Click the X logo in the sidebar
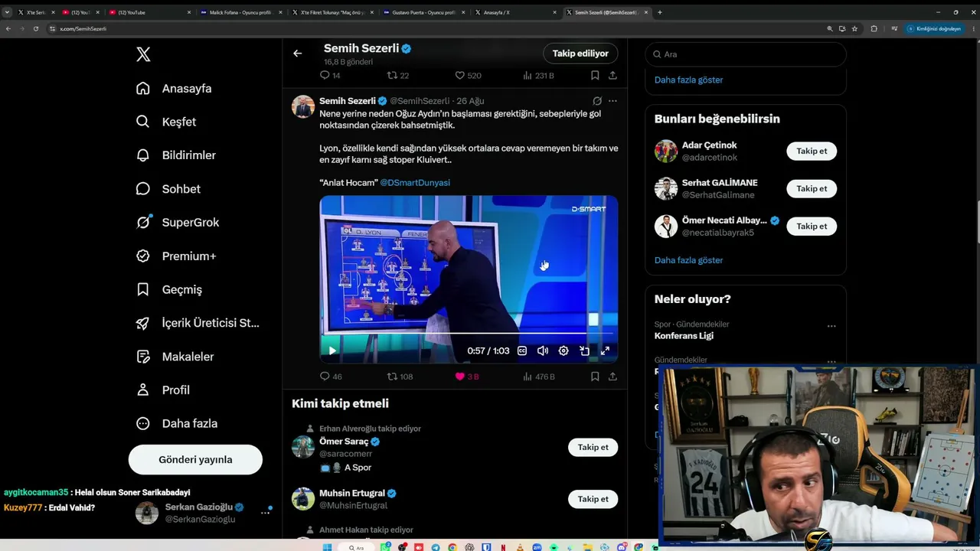Image resolution: width=980 pixels, height=551 pixels. [x=143, y=54]
